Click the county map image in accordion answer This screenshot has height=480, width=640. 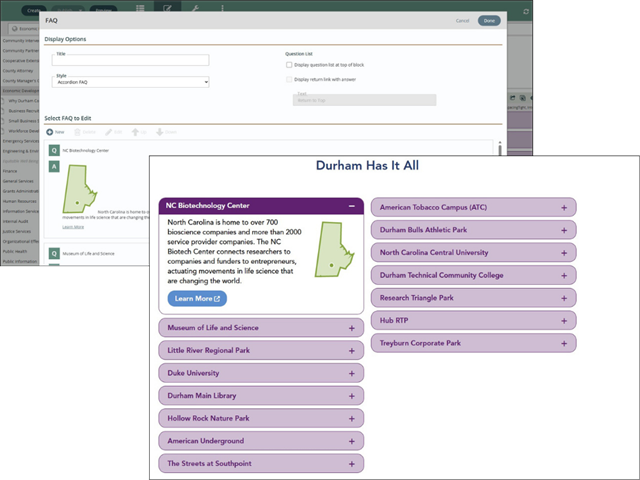[334, 249]
